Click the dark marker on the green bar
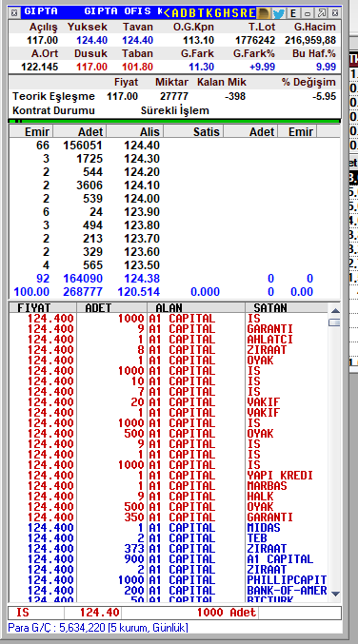 [18, 121]
